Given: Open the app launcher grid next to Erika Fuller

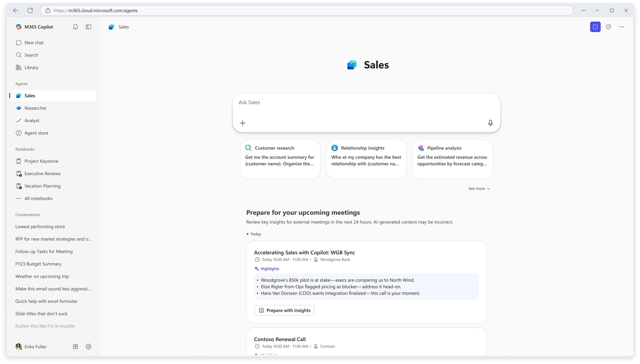Looking at the screenshot, I should pos(75,346).
